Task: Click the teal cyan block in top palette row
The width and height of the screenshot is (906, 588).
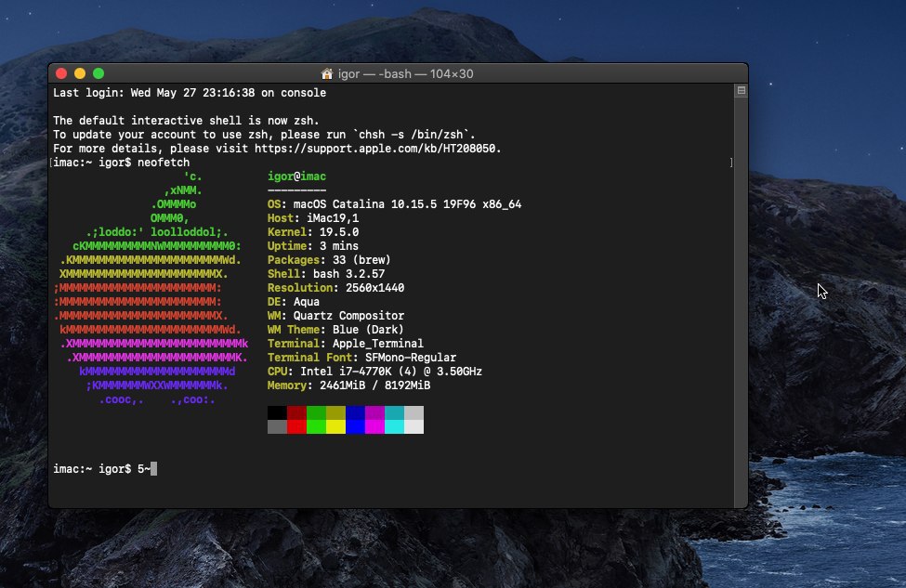Action: (395, 412)
